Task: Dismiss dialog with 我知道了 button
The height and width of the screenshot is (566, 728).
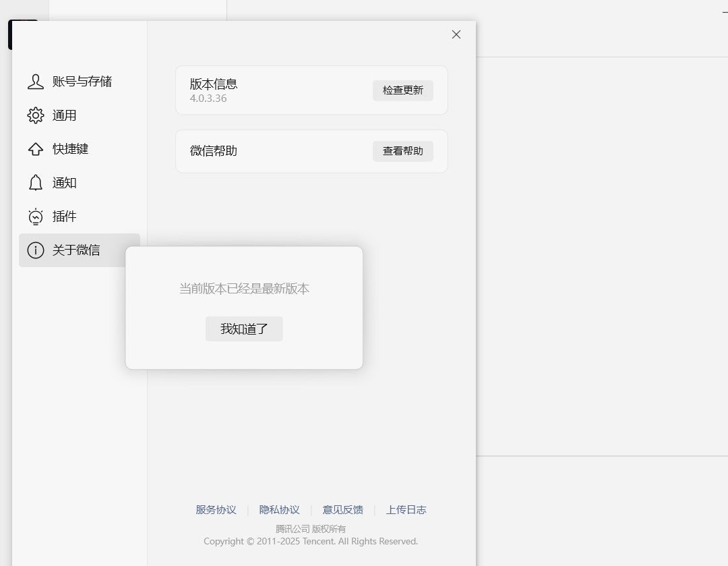Action: point(244,329)
